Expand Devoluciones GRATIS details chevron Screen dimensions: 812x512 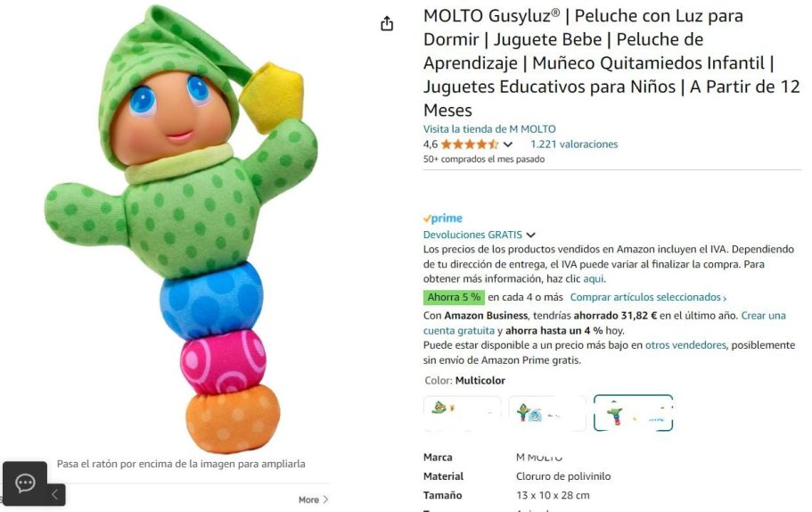(531, 235)
